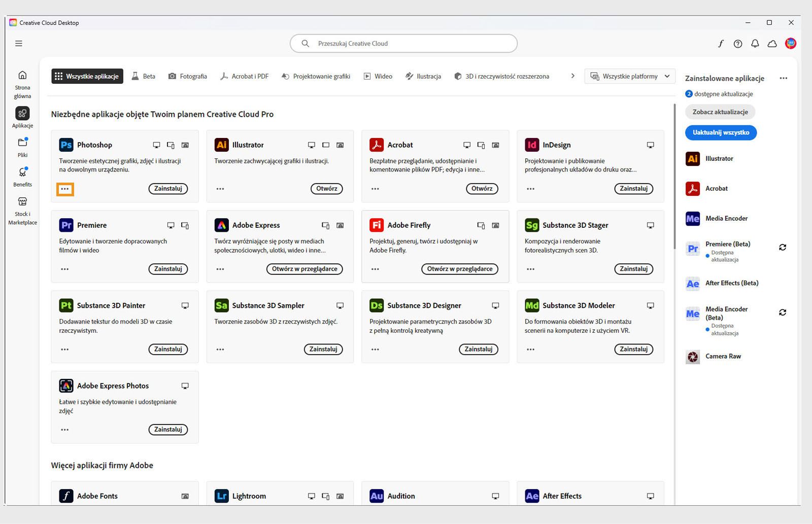Select Aplikacje in the sidebar
812x524 pixels.
(22, 117)
